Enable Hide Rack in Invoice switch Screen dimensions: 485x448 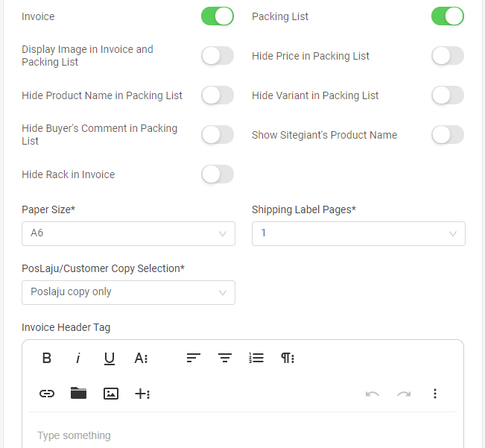[218, 174]
